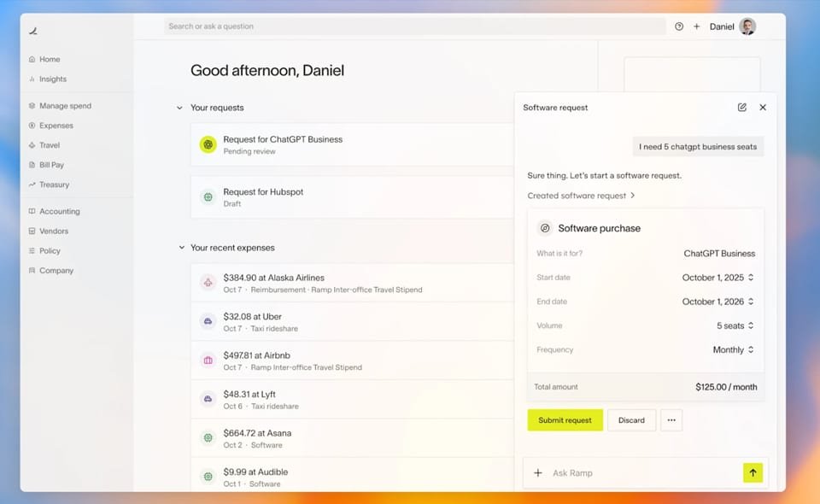The height and width of the screenshot is (504, 820).
Task: Expand the Created software request link
Action: 581,196
